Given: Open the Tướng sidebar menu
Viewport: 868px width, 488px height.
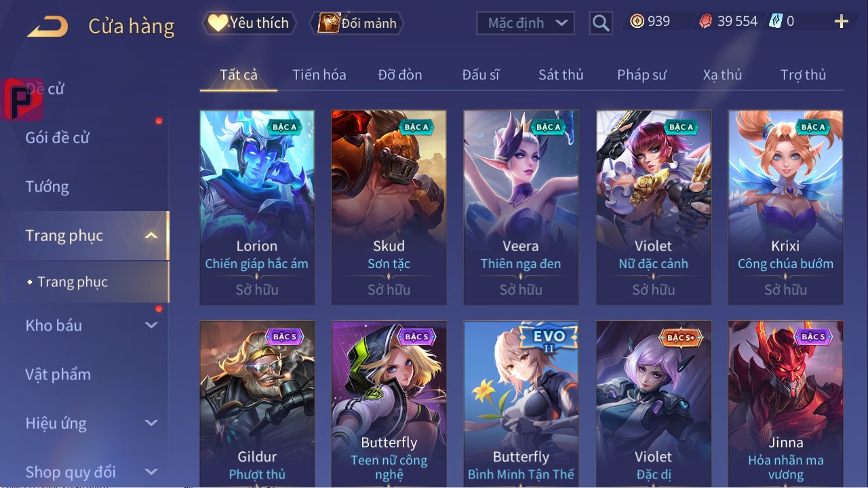Looking at the screenshot, I should point(47,187).
